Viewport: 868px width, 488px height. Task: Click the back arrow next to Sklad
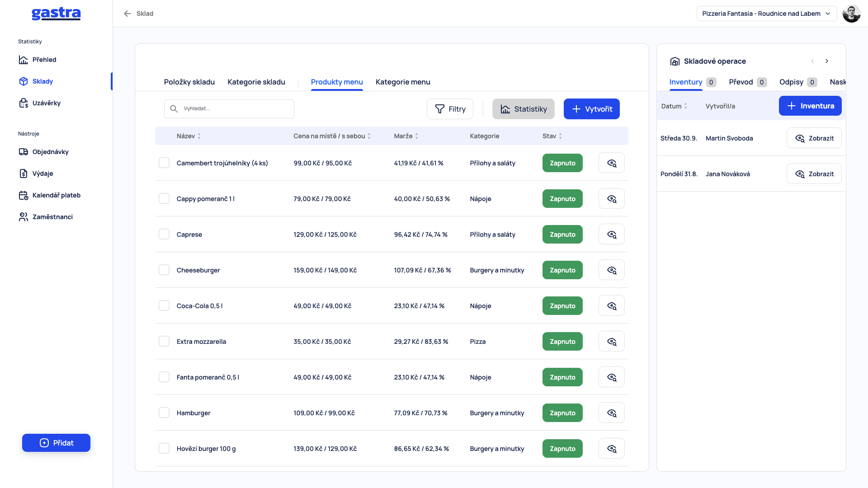tap(127, 14)
